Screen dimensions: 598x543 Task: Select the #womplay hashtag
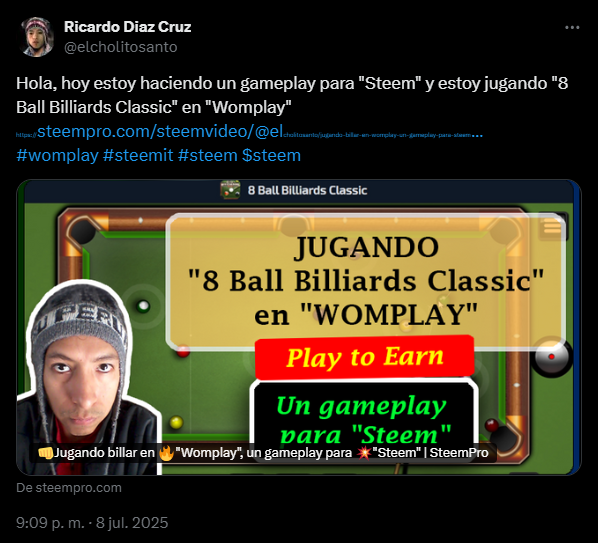point(57,156)
